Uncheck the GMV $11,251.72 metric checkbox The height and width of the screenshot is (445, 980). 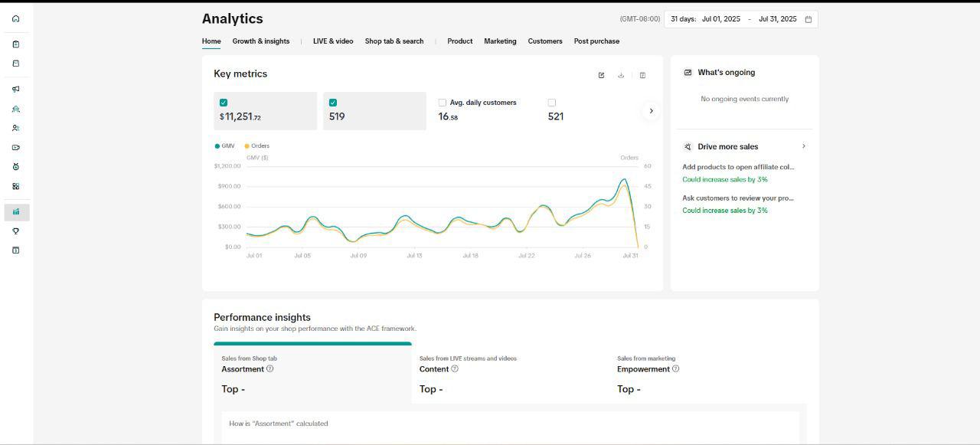224,103
